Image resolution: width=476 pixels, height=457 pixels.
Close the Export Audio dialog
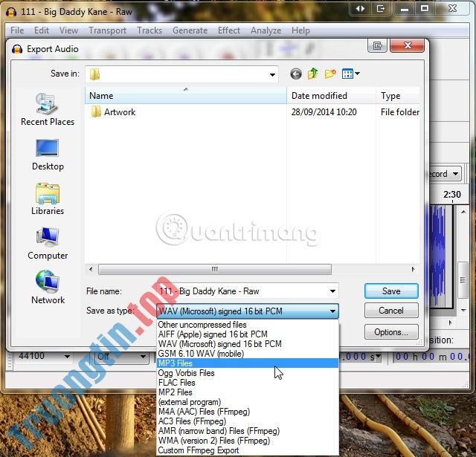407,46
